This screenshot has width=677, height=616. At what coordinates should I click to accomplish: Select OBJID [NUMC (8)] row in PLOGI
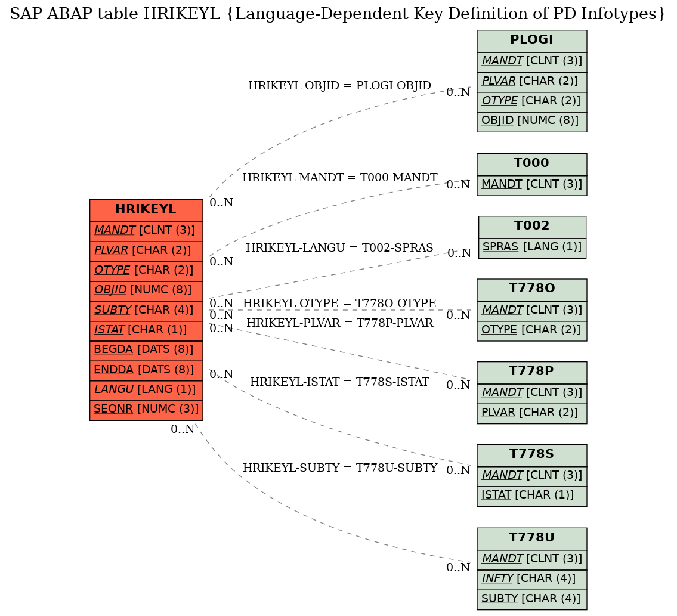coord(531,122)
